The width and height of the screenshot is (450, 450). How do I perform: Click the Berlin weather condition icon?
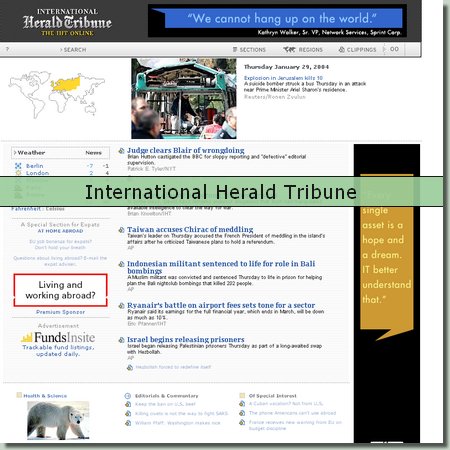[x=18, y=166]
